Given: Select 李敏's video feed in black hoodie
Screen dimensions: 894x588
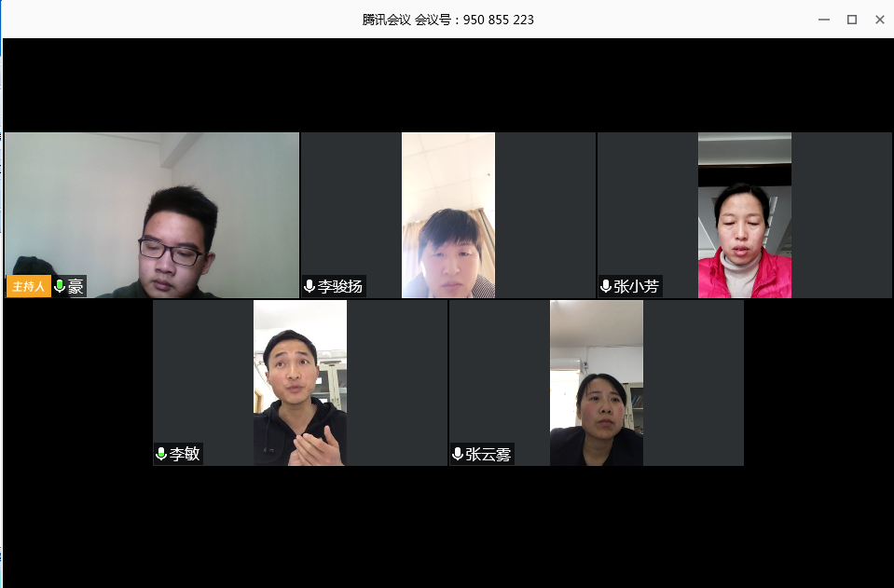Looking at the screenshot, I should click(x=300, y=383).
